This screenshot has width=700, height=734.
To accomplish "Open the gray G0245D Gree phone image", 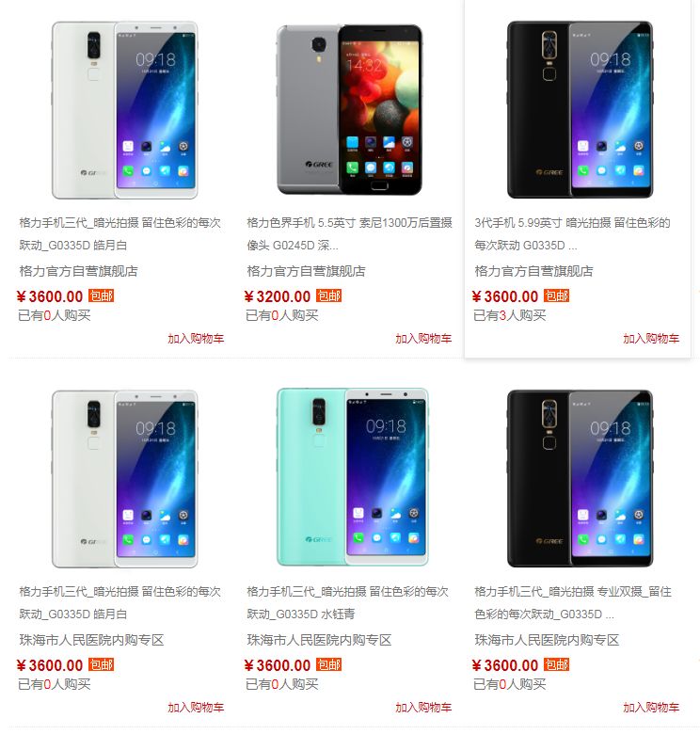I will pos(350,110).
